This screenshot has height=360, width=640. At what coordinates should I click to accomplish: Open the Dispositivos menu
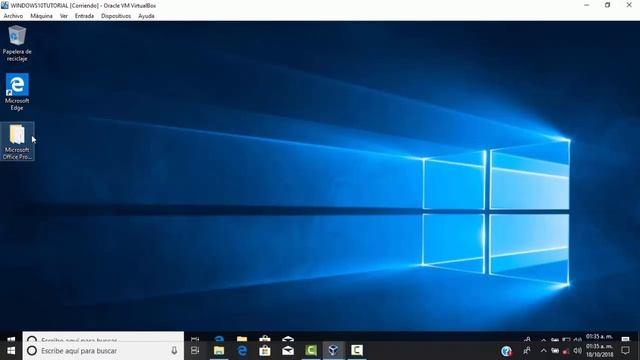point(116,16)
